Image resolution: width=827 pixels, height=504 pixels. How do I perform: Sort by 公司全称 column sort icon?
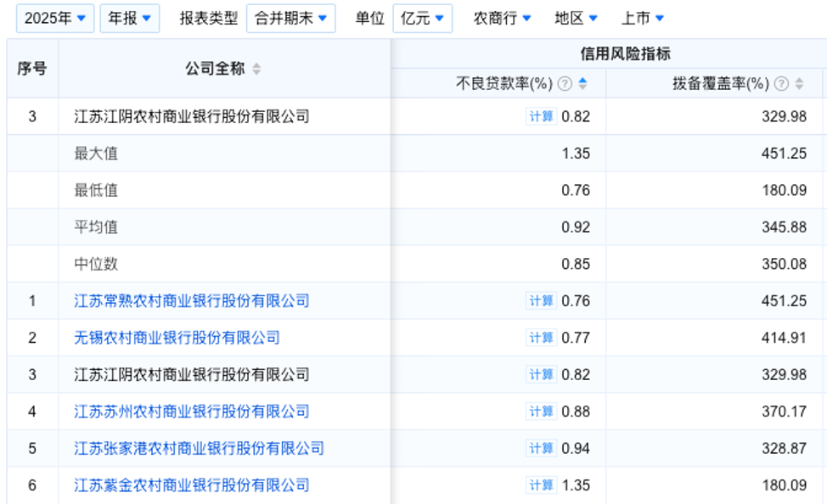pyautogui.click(x=256, y=69)
